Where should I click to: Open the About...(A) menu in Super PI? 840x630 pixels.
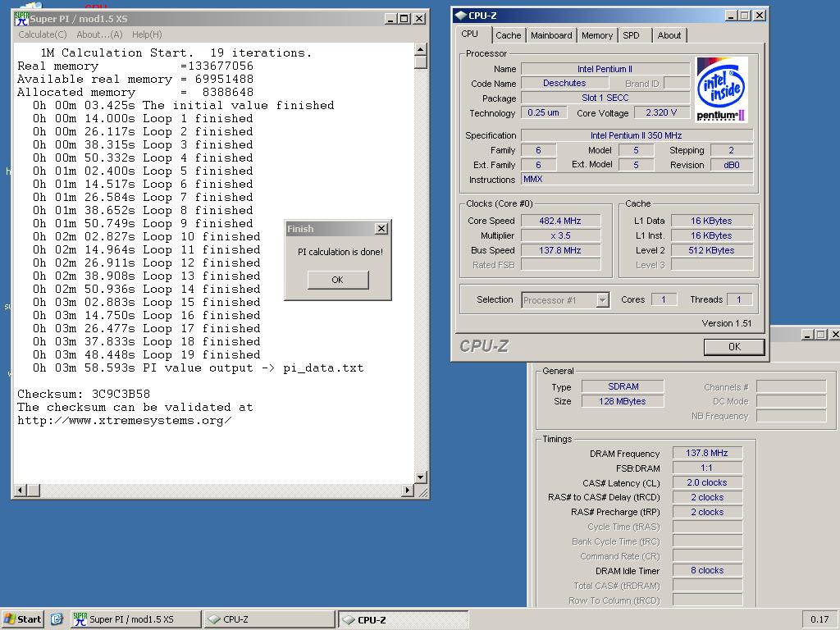pos(99,34)
